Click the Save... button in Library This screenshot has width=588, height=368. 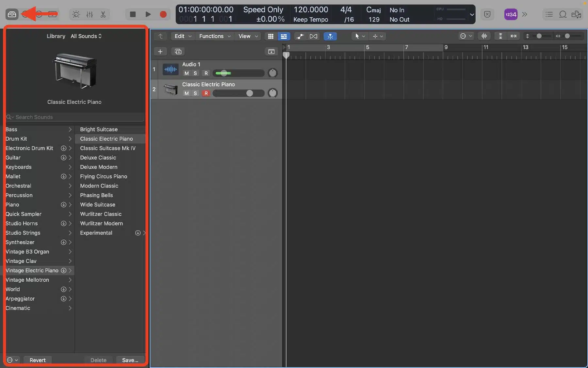(x=130, y=360)
